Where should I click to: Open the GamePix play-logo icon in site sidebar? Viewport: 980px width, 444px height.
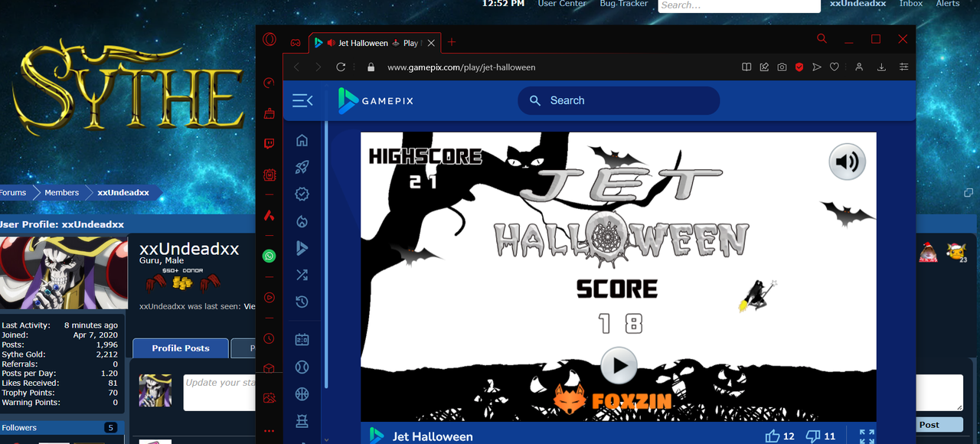pyautogui.click(x=302, y=248)
